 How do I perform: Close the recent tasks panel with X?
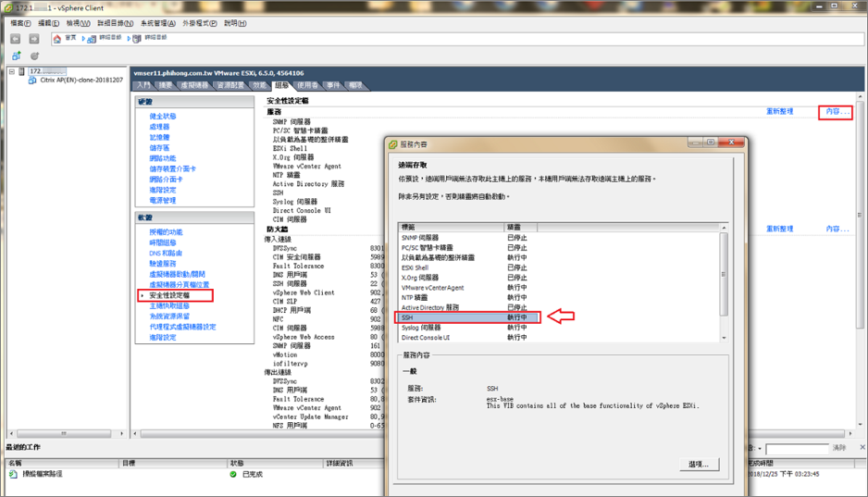coord(862,447)
